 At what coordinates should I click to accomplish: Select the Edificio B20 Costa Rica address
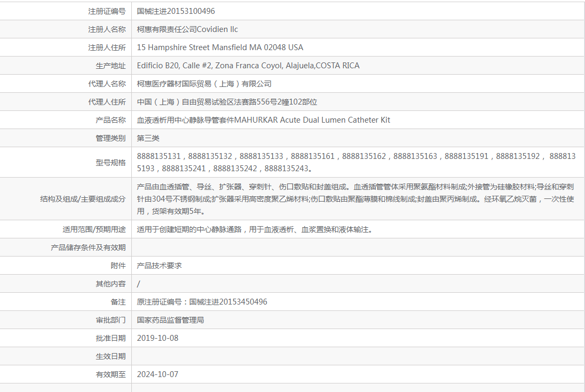tap(248, 66)
